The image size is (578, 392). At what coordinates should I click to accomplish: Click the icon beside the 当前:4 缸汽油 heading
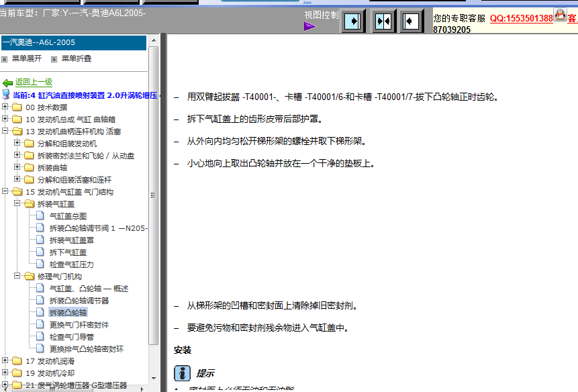point(6,95)
